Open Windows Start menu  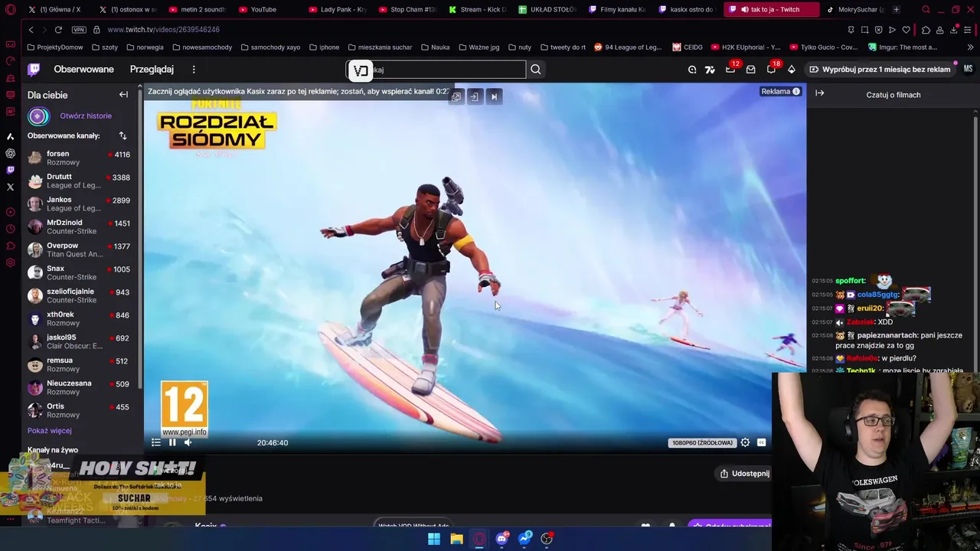[x=434, y=539]
